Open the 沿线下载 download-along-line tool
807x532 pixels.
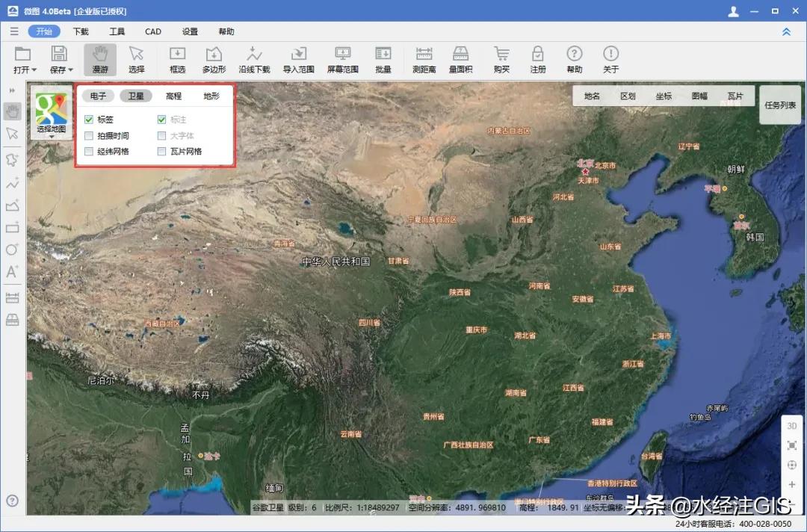(x=254, y=60)
